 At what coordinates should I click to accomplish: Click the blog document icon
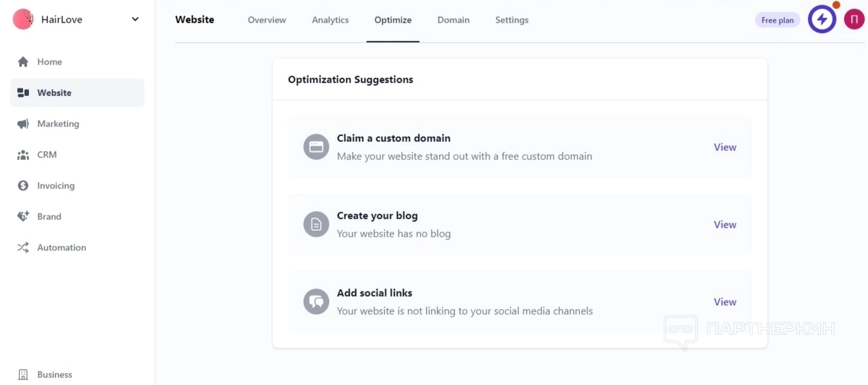[x=316, y=224]
